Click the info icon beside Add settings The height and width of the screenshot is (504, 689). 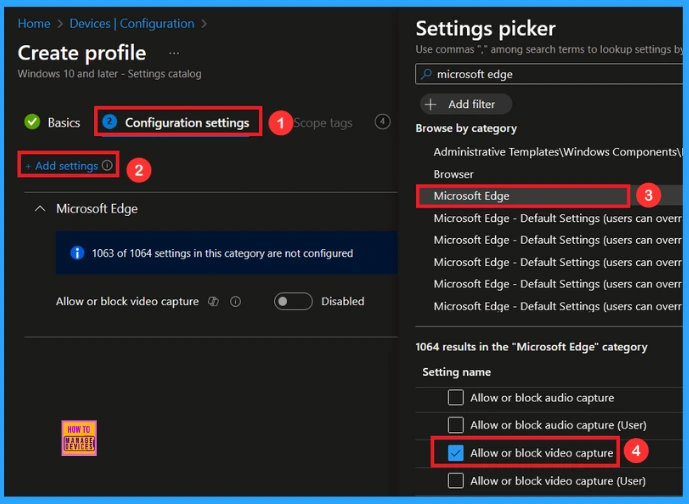pyautogui.click(x=107, y=165)
